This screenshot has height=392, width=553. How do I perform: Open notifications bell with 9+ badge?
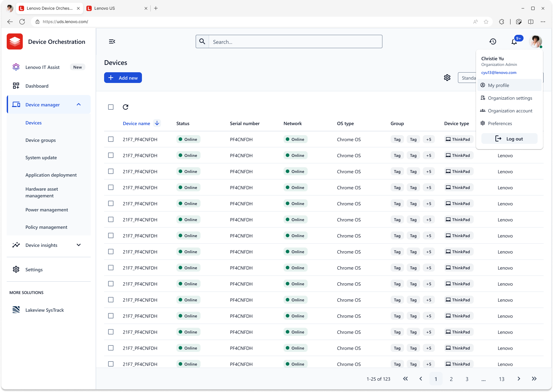(515, 41)
